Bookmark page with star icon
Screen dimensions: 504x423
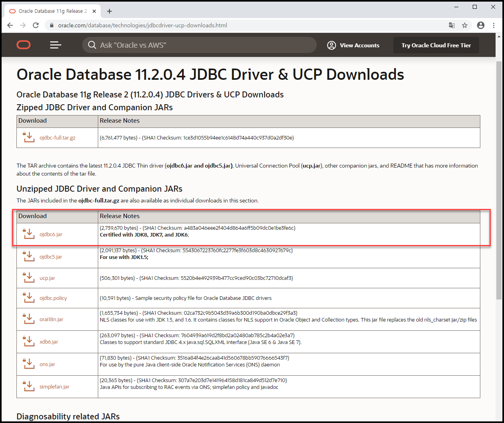coord(465,25)
